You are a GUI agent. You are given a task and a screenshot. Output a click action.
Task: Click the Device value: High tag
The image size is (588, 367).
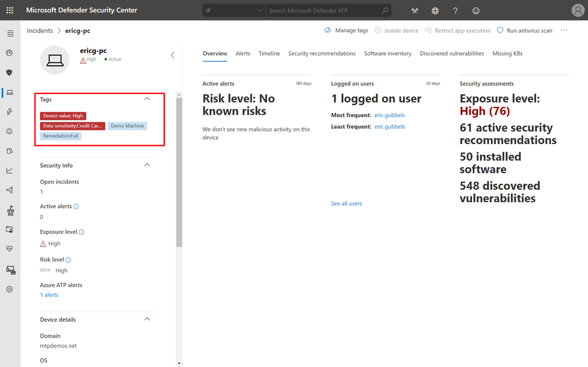click(x=63, y=116)
